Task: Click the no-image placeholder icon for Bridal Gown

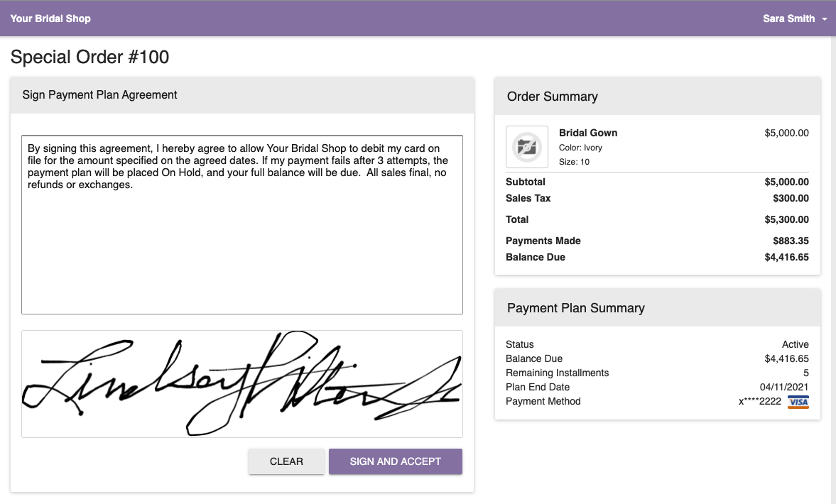Action: [x=527, y=147]
